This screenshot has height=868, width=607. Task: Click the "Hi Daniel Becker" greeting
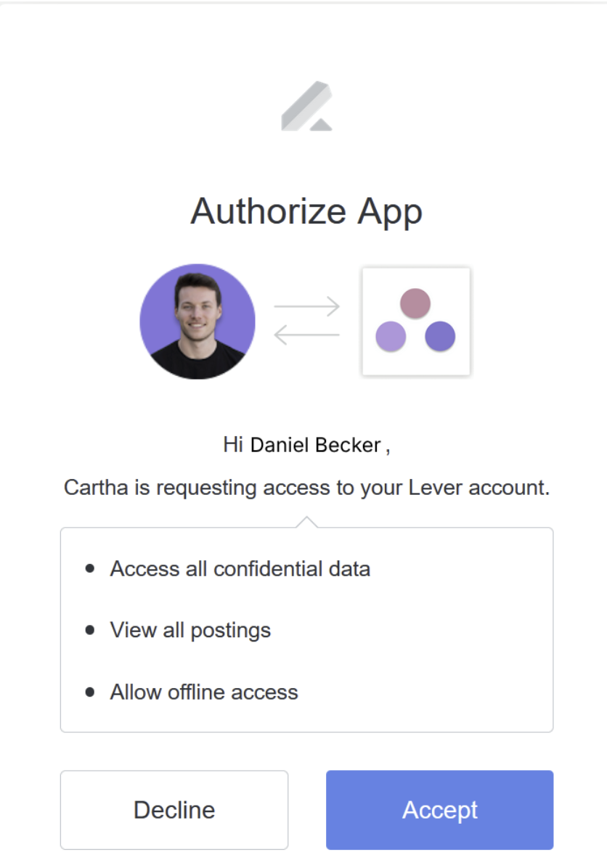click(x=307, y=445)
